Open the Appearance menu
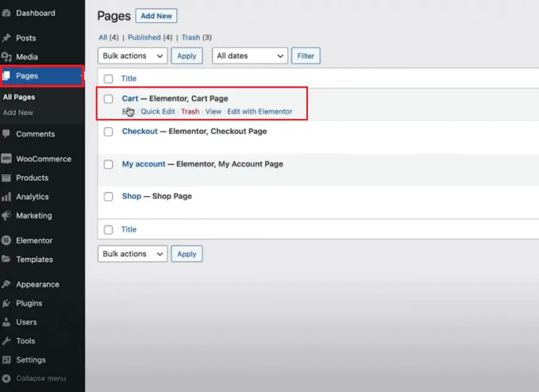 click(x=37, y=285)
